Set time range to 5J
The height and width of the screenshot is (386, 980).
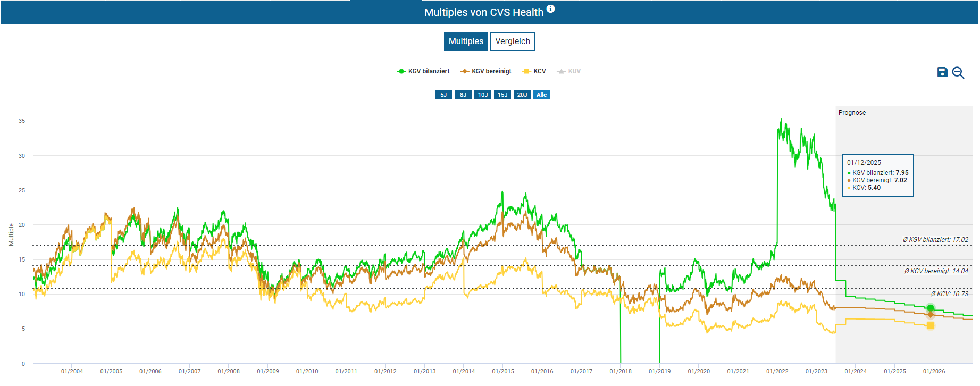pos(443,95)
